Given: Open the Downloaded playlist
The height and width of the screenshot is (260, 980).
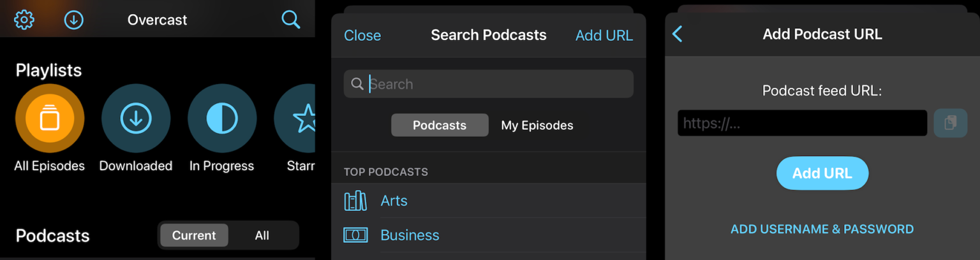Looking at the screenshot, I should (136, 119).
